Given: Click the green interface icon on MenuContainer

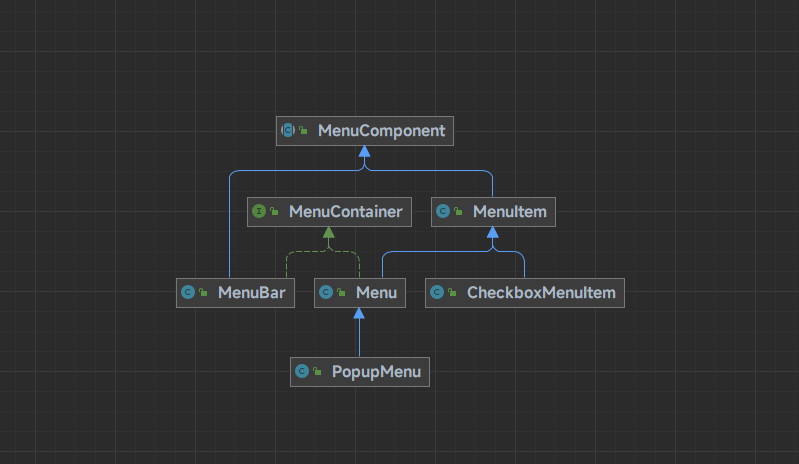Looking at the screenshot, I should [259, 212].
